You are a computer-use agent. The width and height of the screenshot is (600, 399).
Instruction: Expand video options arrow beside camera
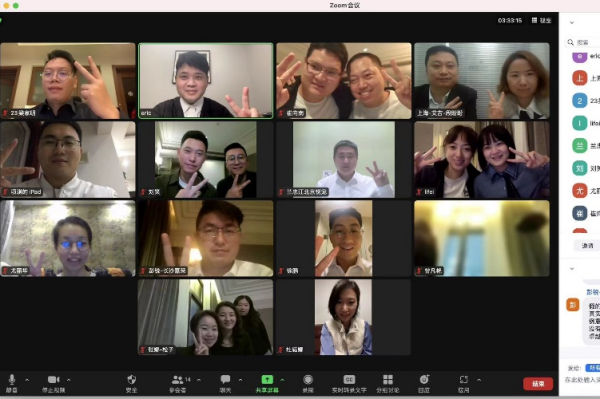click(x=69, y=380)
